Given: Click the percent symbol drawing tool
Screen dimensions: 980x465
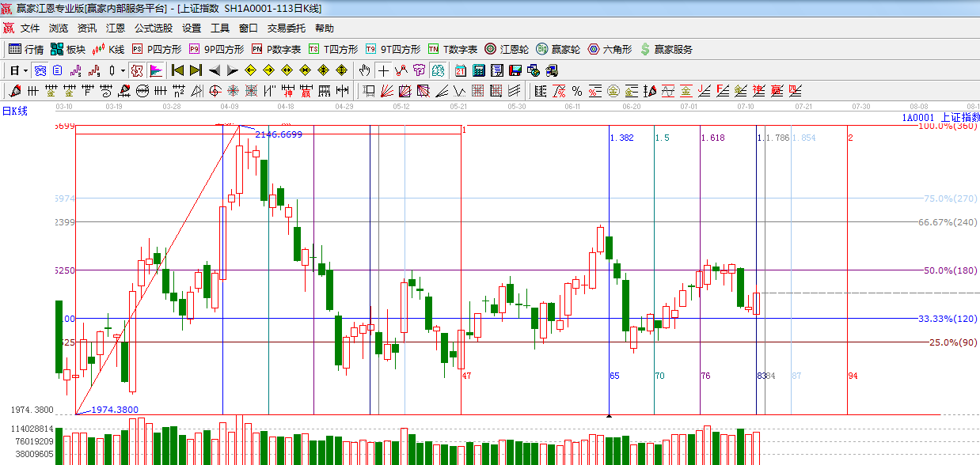Looking at the screenshot, I should [577, 91].
